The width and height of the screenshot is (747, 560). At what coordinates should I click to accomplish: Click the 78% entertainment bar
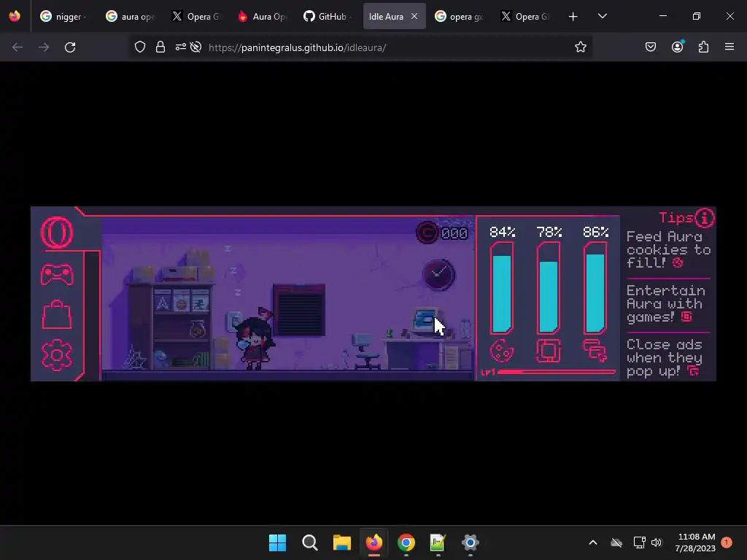click(549, 288)
